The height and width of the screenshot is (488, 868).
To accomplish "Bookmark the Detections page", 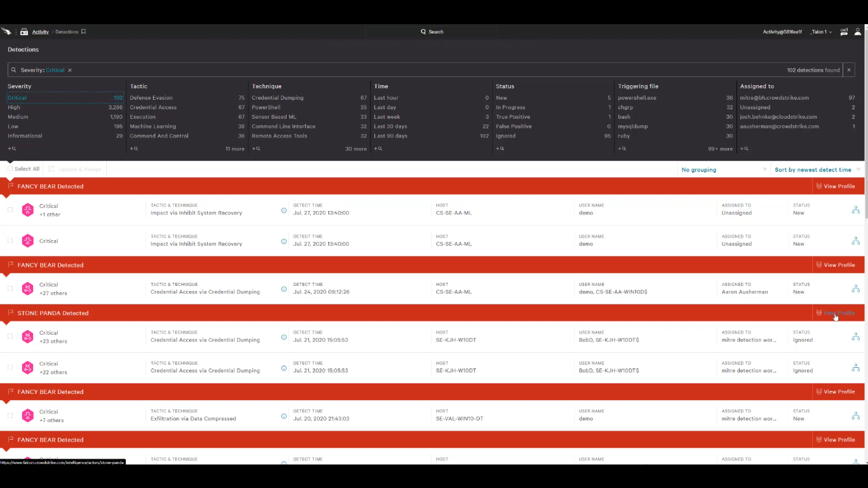I will [x=83, y=32].
